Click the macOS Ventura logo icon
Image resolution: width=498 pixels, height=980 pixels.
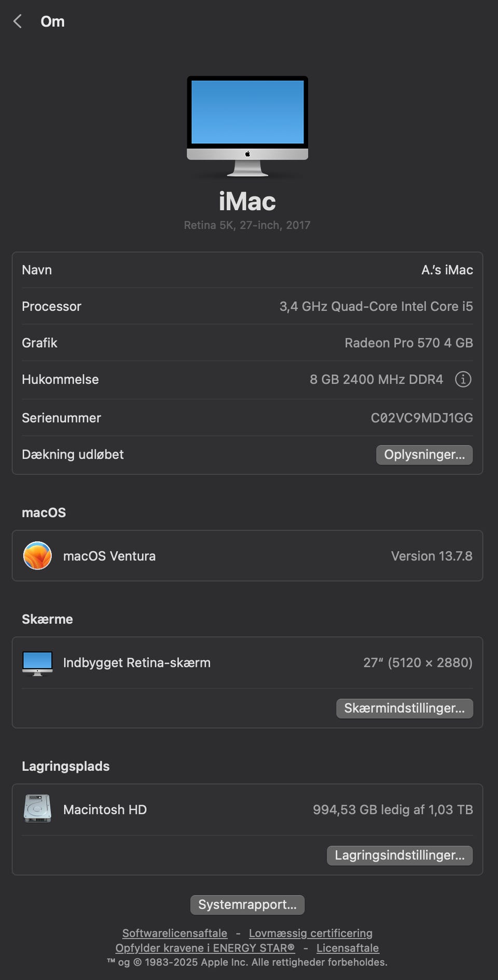click(x=37, y=555)
